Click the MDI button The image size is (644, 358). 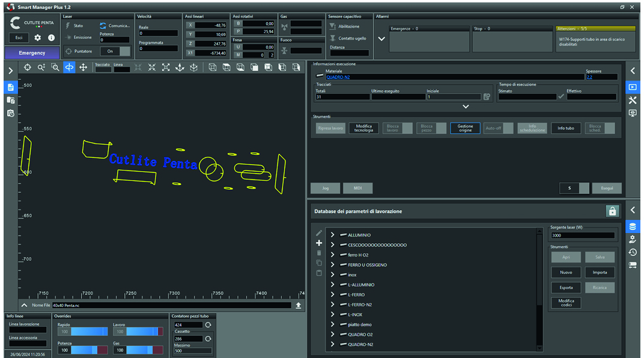(x=357, y=188)
